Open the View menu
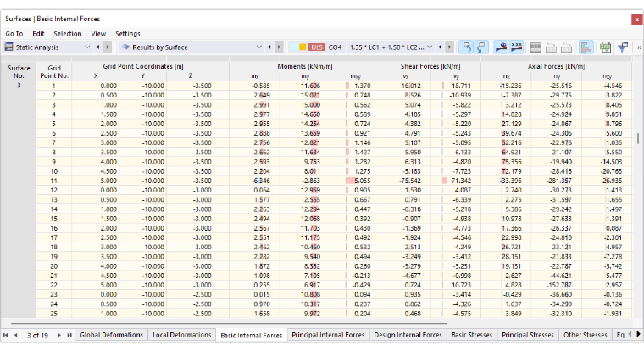 98,34
